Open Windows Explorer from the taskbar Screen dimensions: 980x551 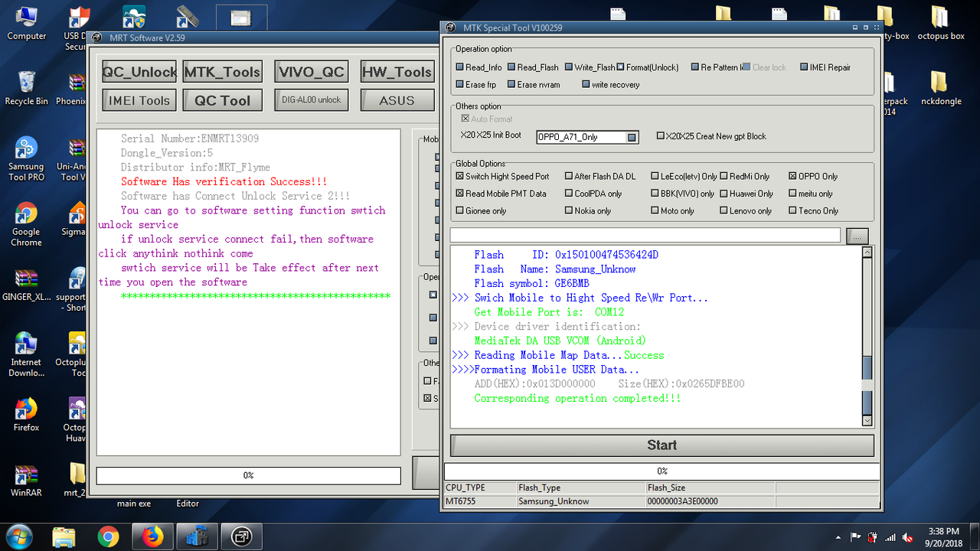tap(64, 536)
